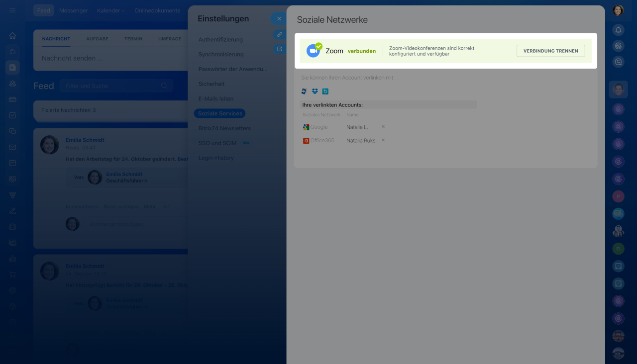637x364 pixels.
Task: Link account with Dropbox icon
Action: (x=315, y=91)
